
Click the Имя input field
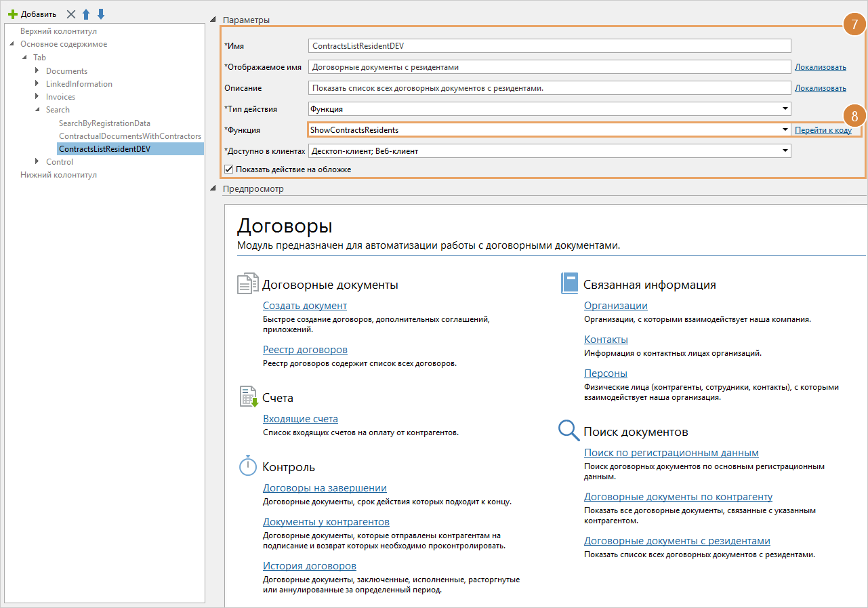549,45
